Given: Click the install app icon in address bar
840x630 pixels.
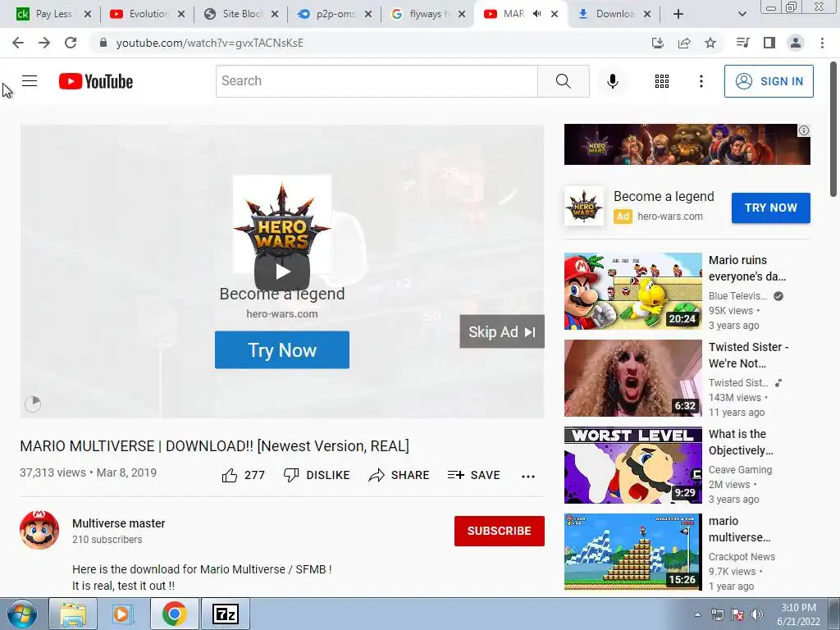Looking at the screenshot, I should 658,43.
